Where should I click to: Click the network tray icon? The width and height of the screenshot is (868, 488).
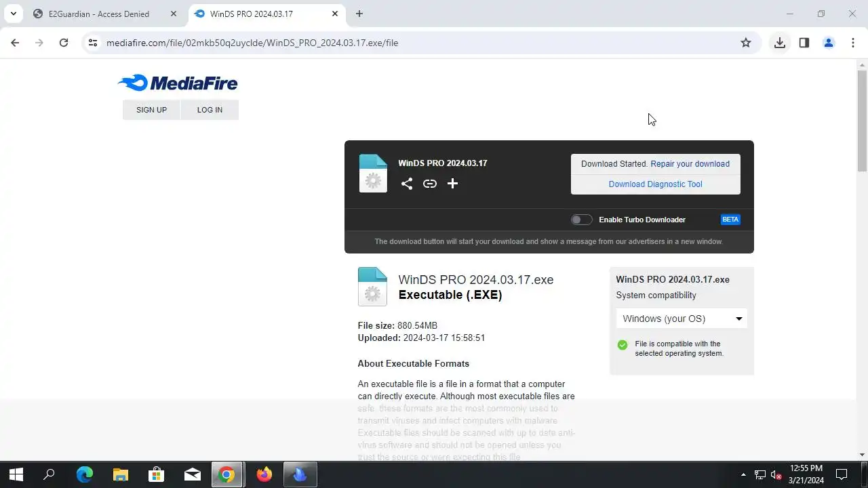pos(760,474)
